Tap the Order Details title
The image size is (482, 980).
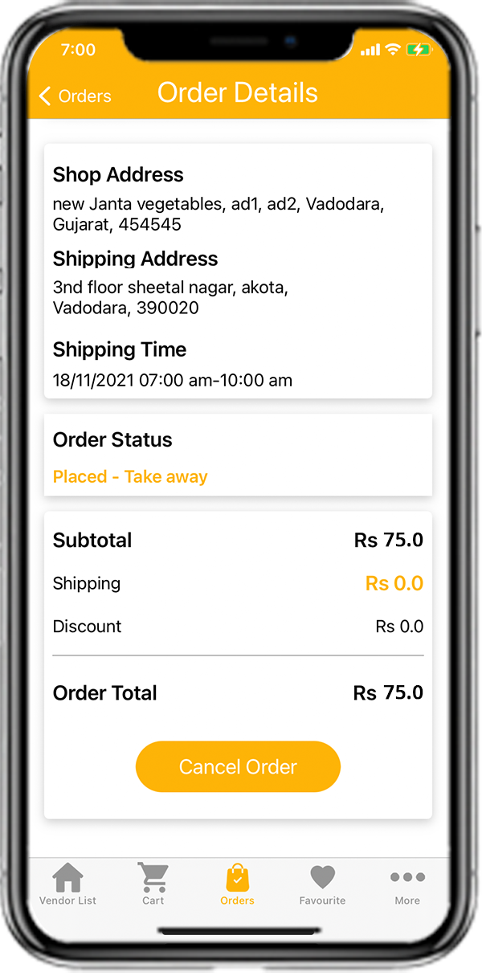tap(238, 92)
